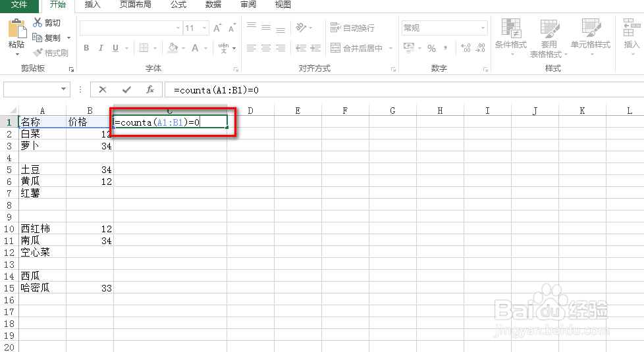Click the cell borders icon
The image size is (644, 352).
(144, 48)
